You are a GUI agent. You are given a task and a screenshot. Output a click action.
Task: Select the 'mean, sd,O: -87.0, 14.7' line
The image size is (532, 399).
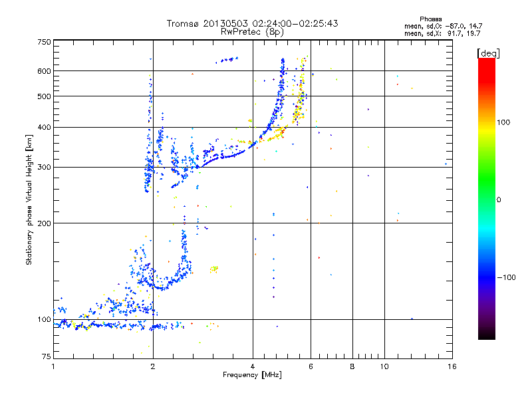[x=443, y=26]
